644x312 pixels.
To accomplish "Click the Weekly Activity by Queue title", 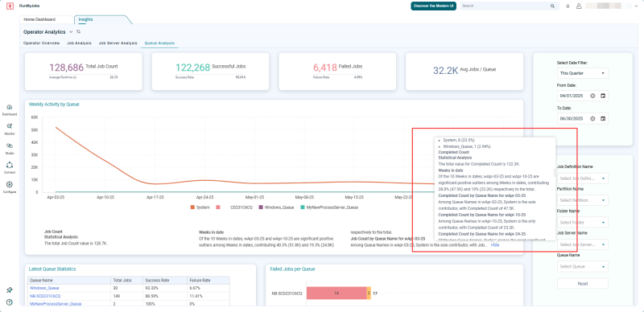I will tap(54, 105).
